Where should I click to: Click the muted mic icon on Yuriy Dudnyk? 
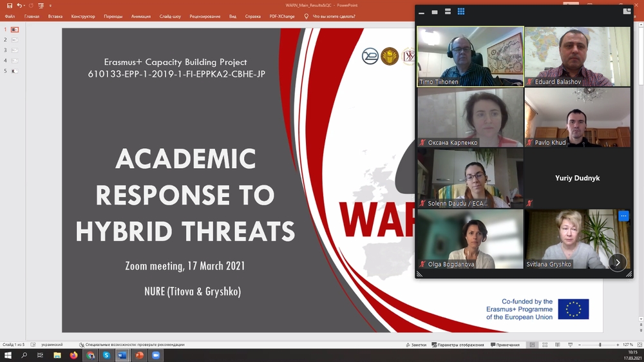click(x=530, y=203)
